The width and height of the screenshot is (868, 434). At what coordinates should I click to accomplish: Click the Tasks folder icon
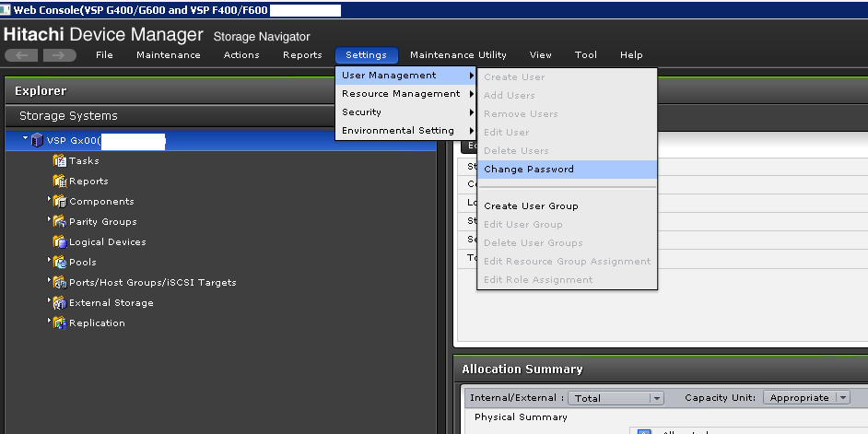pos(59,160)
